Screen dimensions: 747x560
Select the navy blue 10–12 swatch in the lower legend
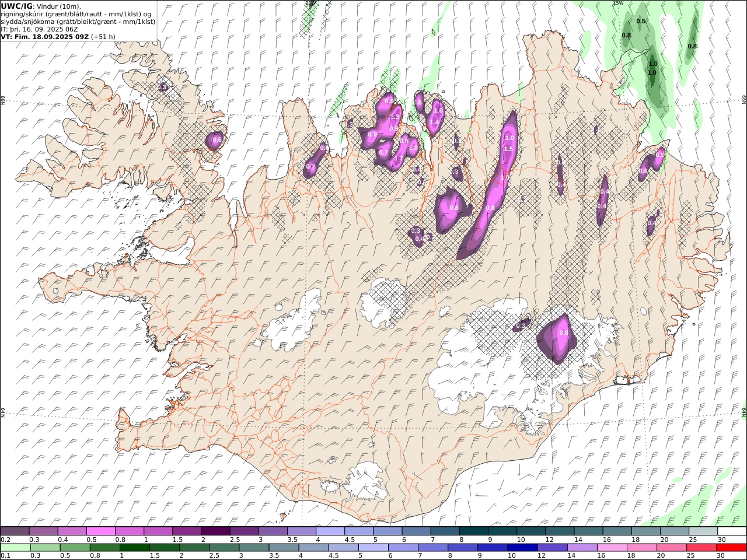point(523,548)
